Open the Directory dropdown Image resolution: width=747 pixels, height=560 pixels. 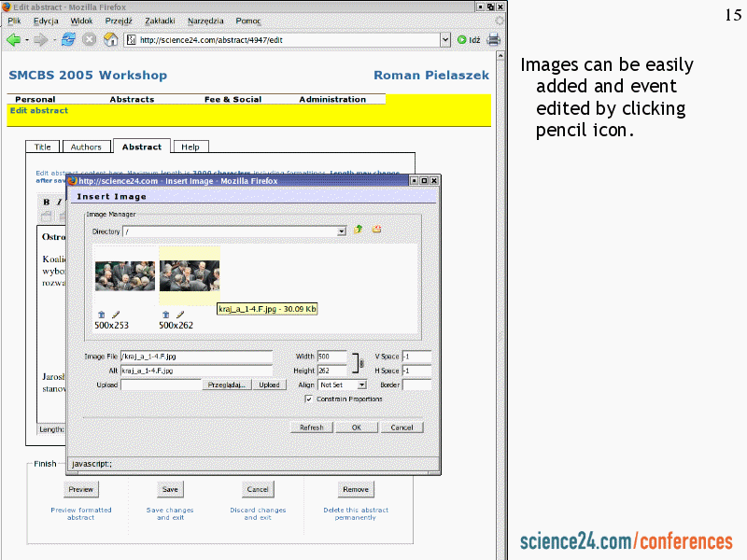[341, 231]
